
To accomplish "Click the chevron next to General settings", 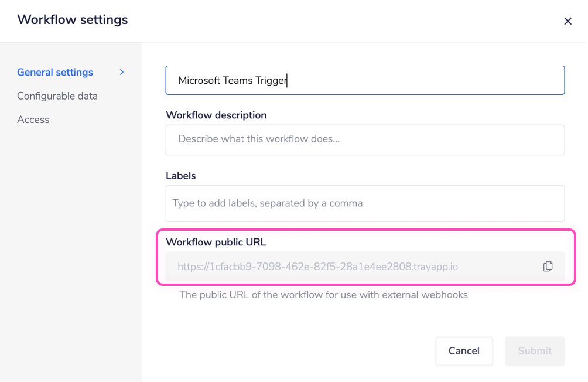I will coord(122,72).
